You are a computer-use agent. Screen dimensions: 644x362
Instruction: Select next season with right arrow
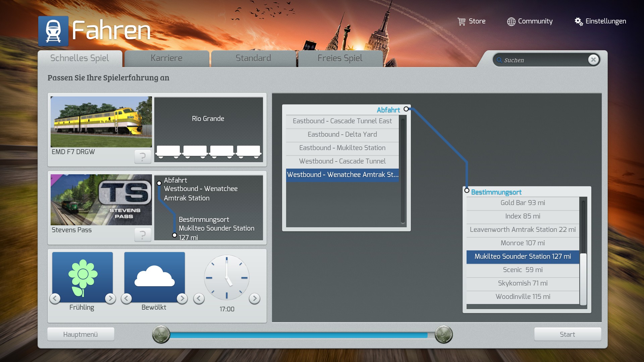coord(110,298)
